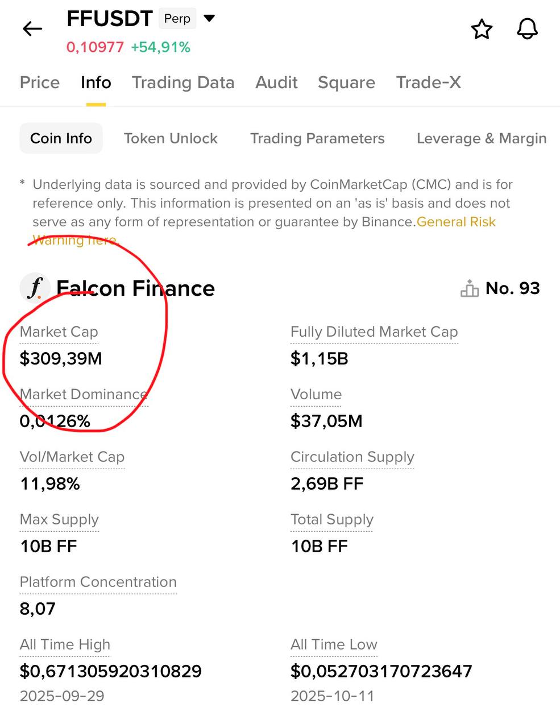Tap the Falcon Finance logo icon
Screen dimensions: 560x728
click(x=35, y=288)
